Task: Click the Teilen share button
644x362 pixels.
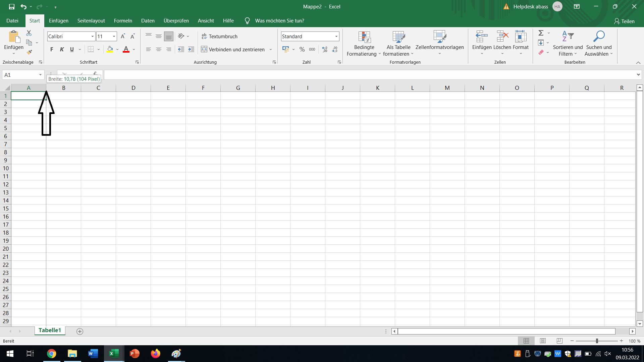Action: pos(624,21)
